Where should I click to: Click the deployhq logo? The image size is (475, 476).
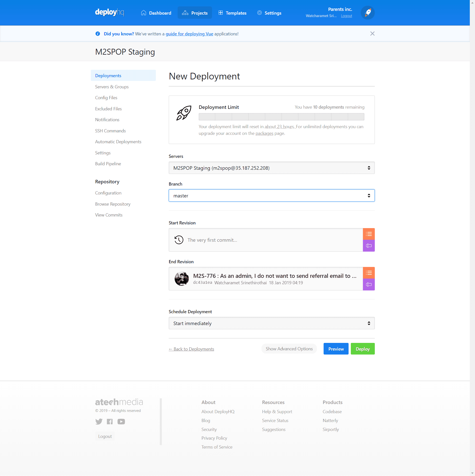(110, 12)
